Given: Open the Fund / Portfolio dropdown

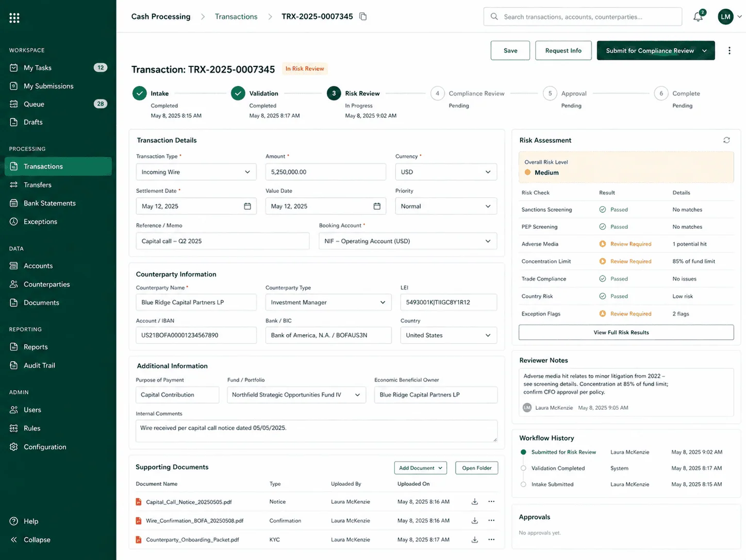Looking at the screenshot, I should 296,395.
